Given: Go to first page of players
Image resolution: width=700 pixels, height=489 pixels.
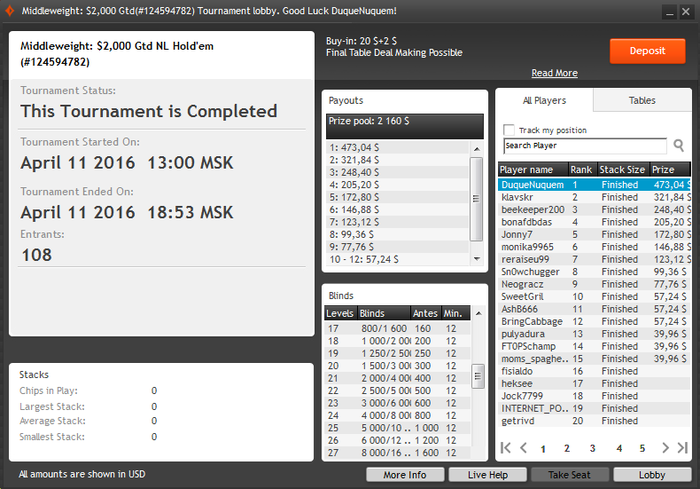Looking at the screenshot, I should (x=505, y=447).
